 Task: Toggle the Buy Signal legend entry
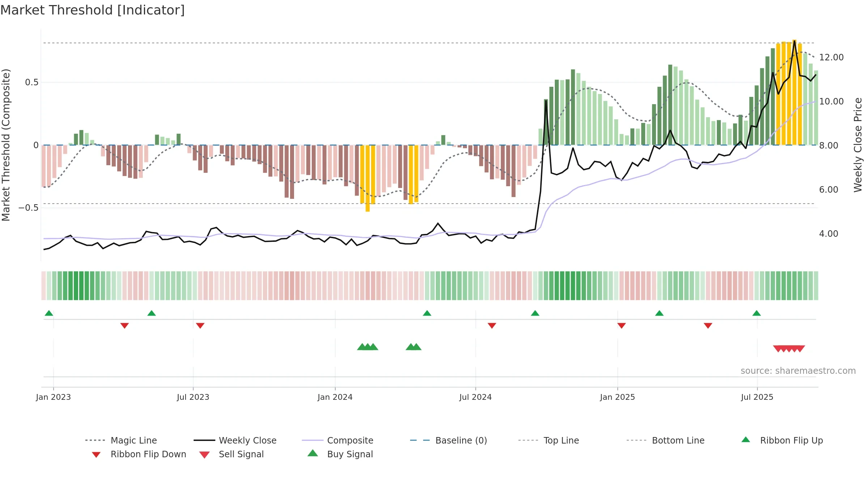[x=340, y=454]
